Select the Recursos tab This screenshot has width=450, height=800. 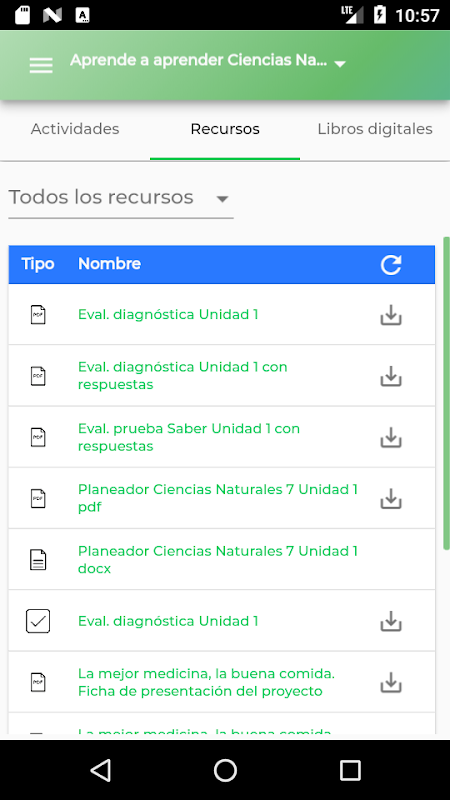pyautogui.click(x=225, y=129)
